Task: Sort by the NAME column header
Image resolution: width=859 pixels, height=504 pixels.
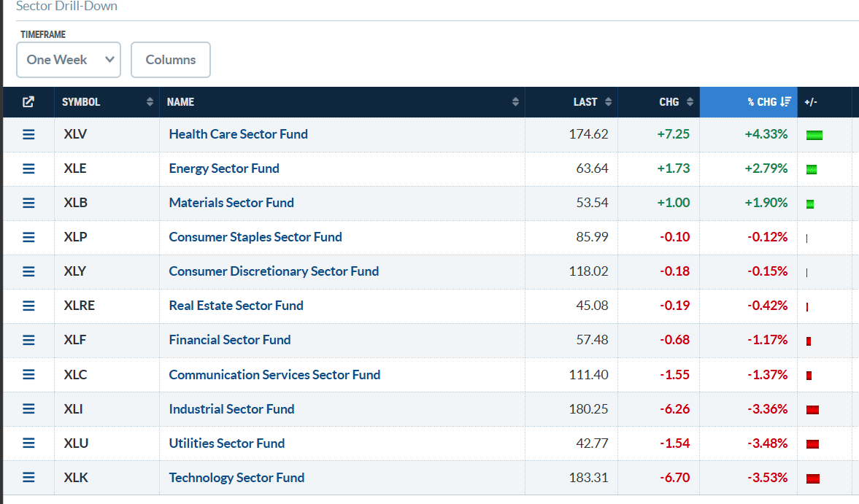Action: click(342, 102)
